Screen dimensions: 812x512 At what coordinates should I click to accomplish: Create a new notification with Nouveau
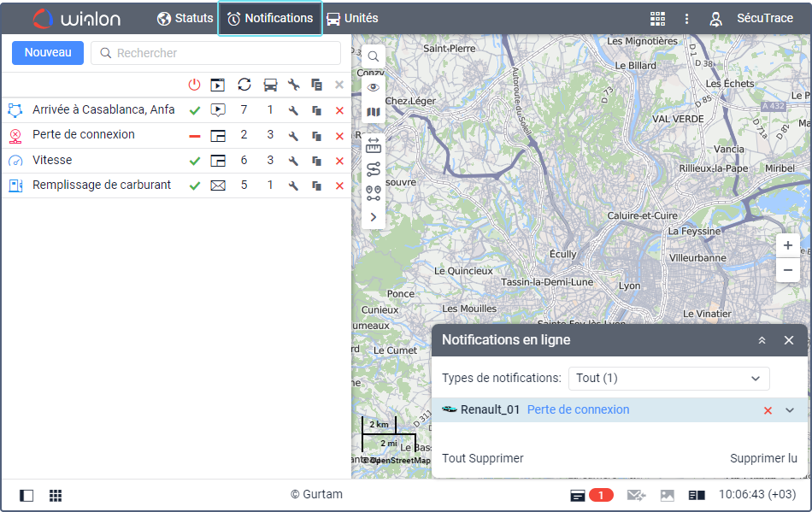48,53
